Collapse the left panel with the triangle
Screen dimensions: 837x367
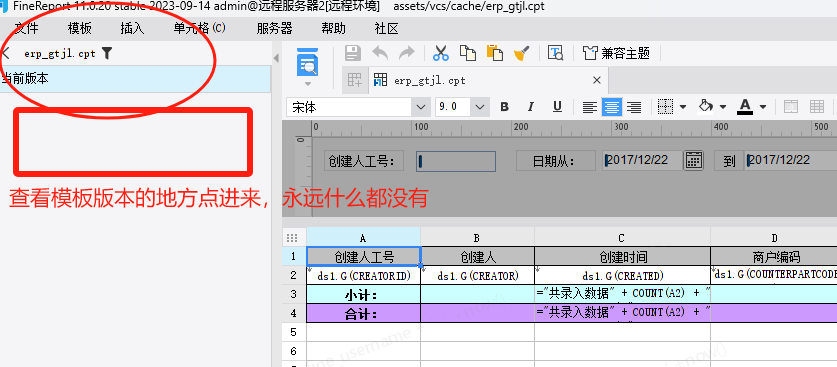[x=276, y=58]
